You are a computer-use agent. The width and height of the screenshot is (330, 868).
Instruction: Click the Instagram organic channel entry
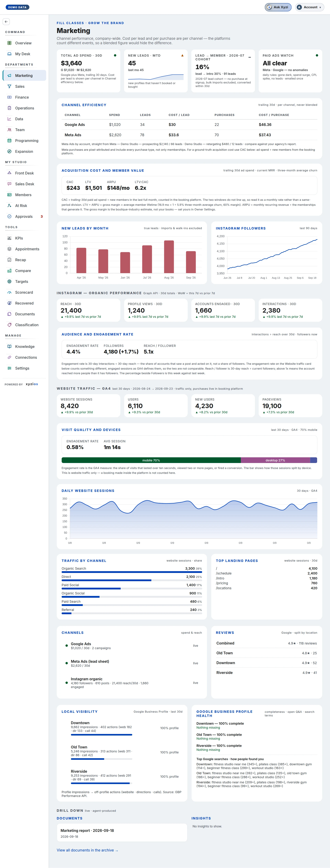(x=132, y=683)
